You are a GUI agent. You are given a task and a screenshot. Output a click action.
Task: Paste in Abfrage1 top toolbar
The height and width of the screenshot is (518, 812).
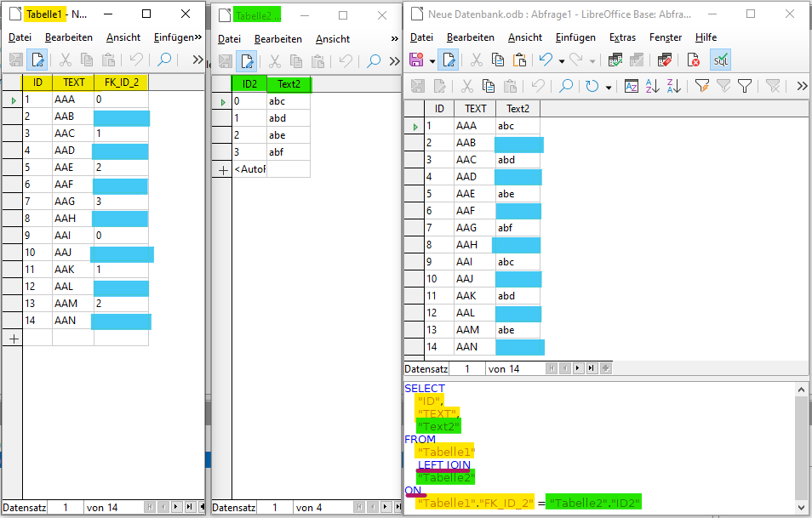(519, 60)
